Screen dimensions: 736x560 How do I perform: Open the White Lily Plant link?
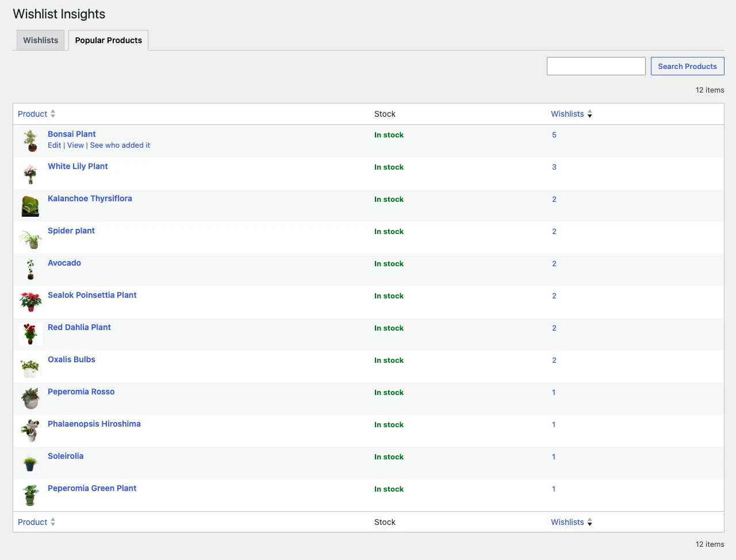click(x=78, y=166)
